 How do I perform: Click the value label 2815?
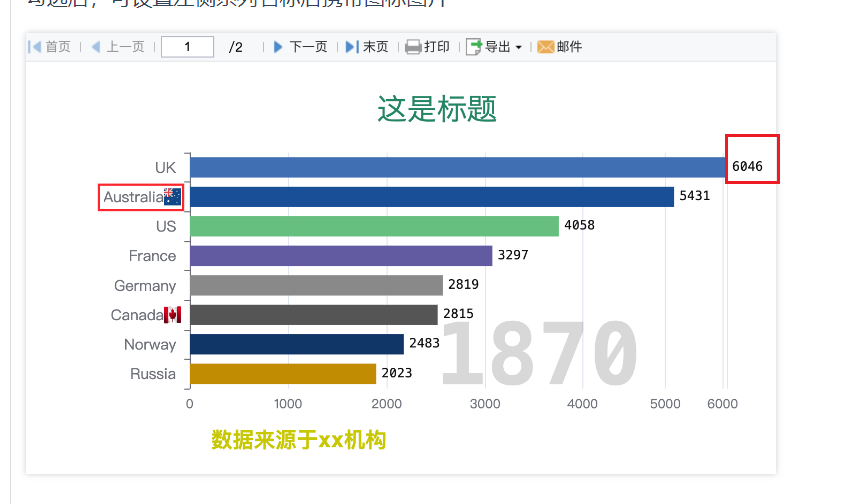[458, 314]
